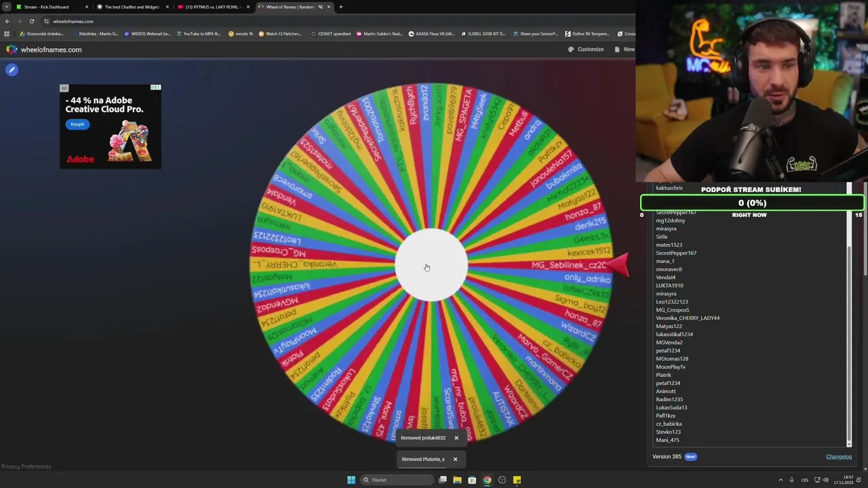Open the AKASA Flexa V8 bookmark
868x488 pixels.
point(431,34)
